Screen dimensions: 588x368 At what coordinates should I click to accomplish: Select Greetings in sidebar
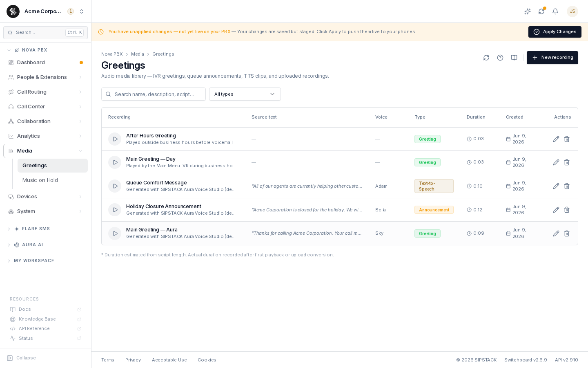pyautogui.click(x=53, y=166)
